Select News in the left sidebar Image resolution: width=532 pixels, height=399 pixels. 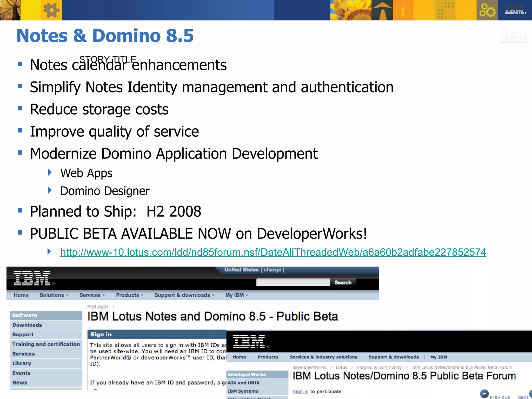click(46, 383)
